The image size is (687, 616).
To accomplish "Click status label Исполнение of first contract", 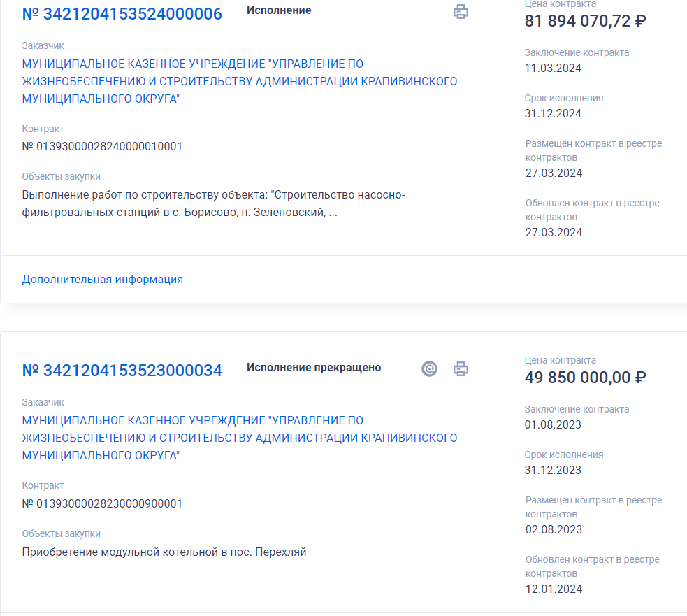I will pyautogui.click(x=279, y=10).
